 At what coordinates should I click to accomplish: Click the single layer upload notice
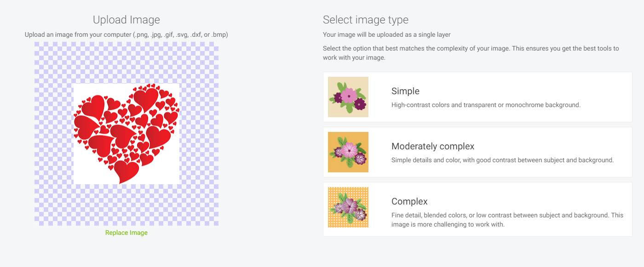(386, 34)
